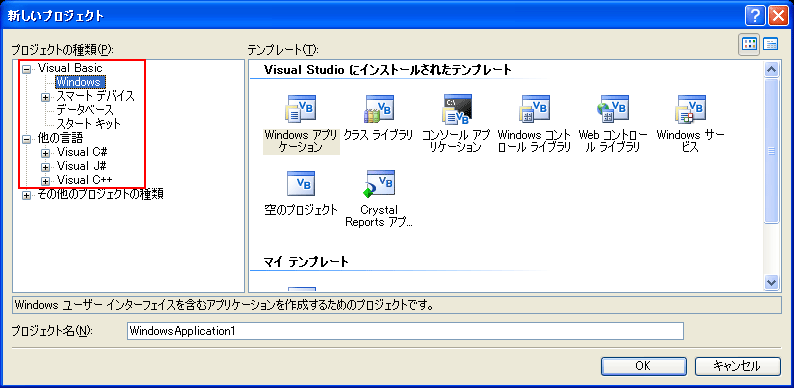The image size is (794, 388).
Task: Pick the コンソール アプリケーション template icon
Action: (x=456, y=109)
